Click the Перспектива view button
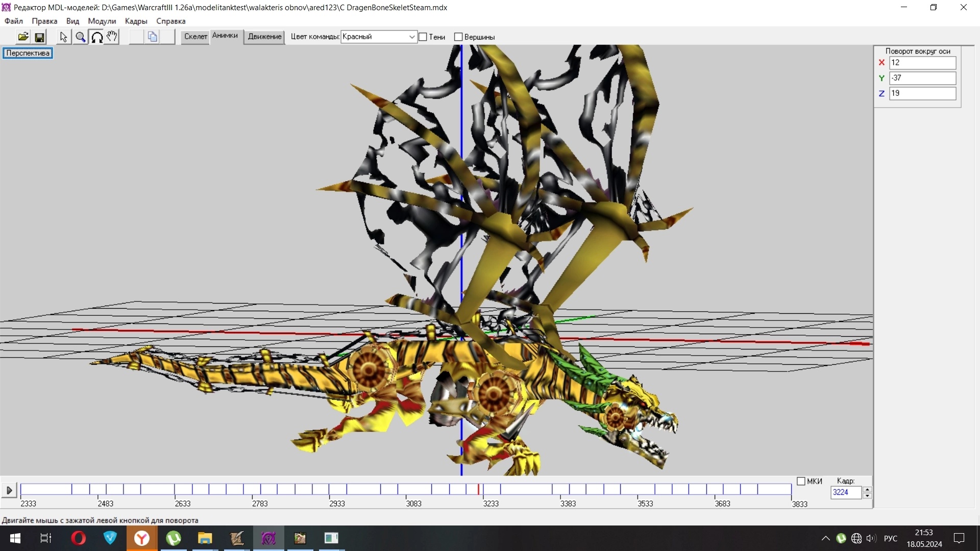The height and width of the screenshot is (551, 980). coord(28,53)
